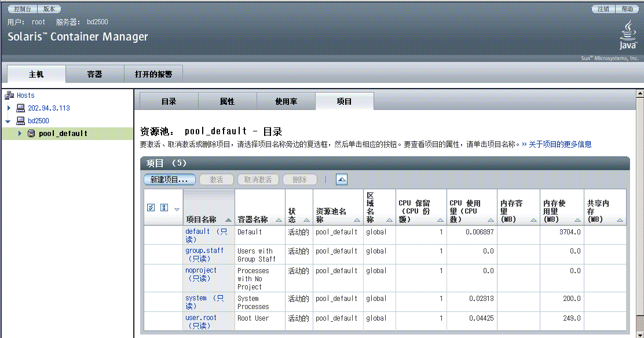Sort by 内存使用量 column sort arrow
Viewport: 644px width, 338px height.
(577, 220)
